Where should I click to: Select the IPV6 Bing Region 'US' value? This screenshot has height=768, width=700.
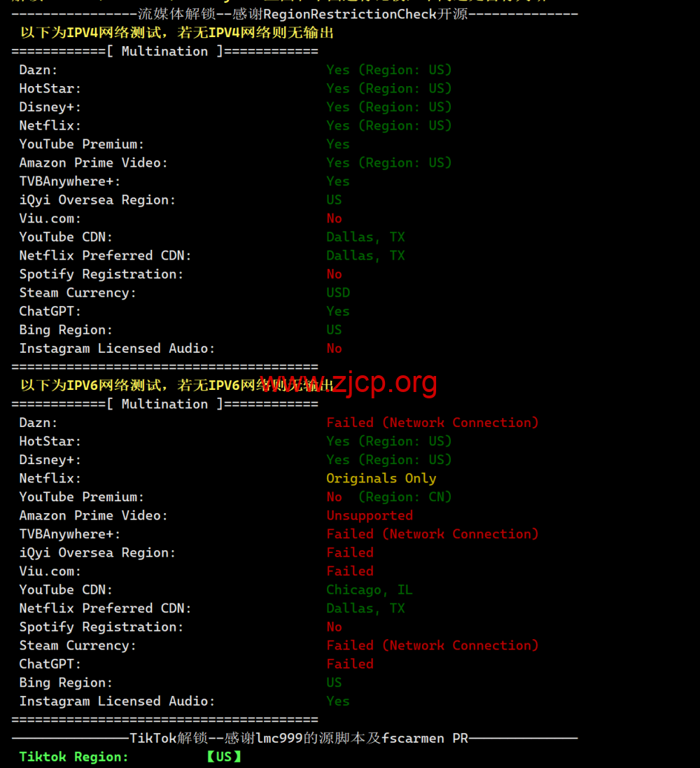coord(334,683)
